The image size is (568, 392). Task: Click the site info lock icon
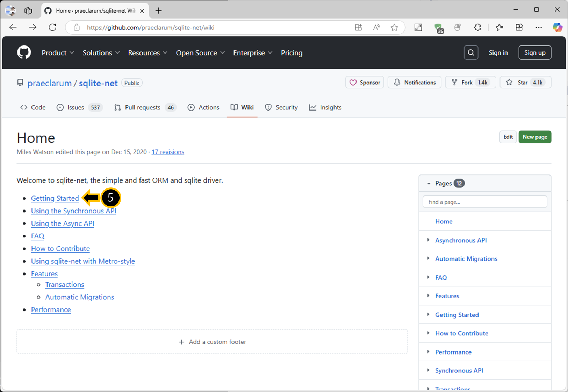(77, 27)
